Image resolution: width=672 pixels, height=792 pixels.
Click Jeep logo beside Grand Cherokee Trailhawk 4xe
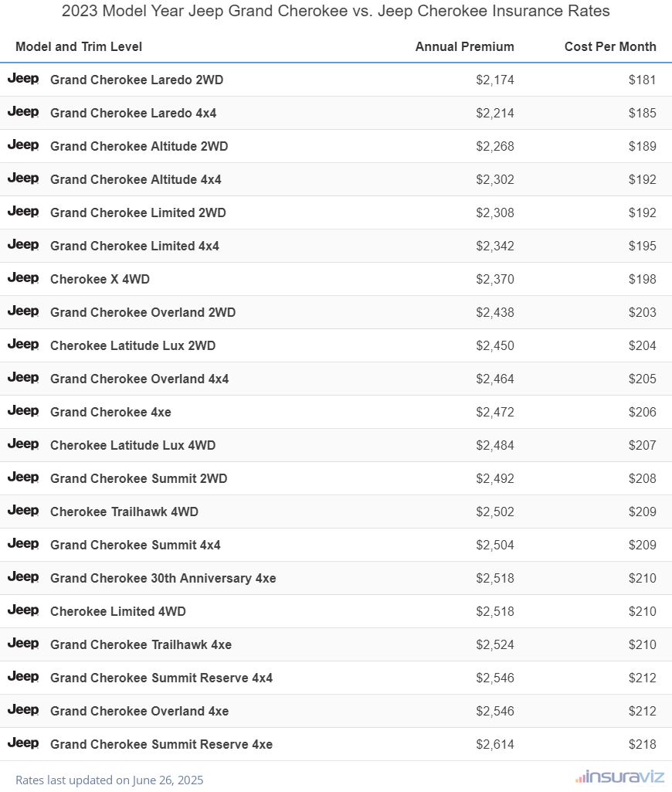[23, 644]
